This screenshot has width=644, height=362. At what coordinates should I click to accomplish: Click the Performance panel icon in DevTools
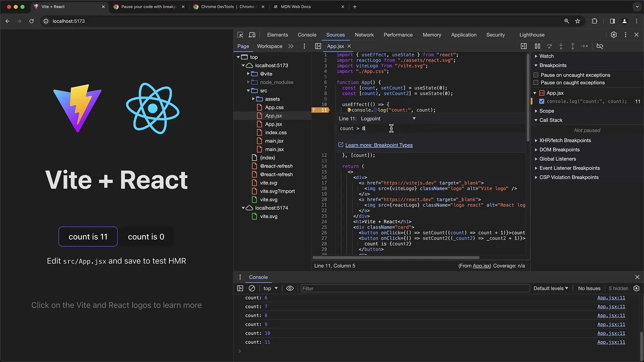397,35
